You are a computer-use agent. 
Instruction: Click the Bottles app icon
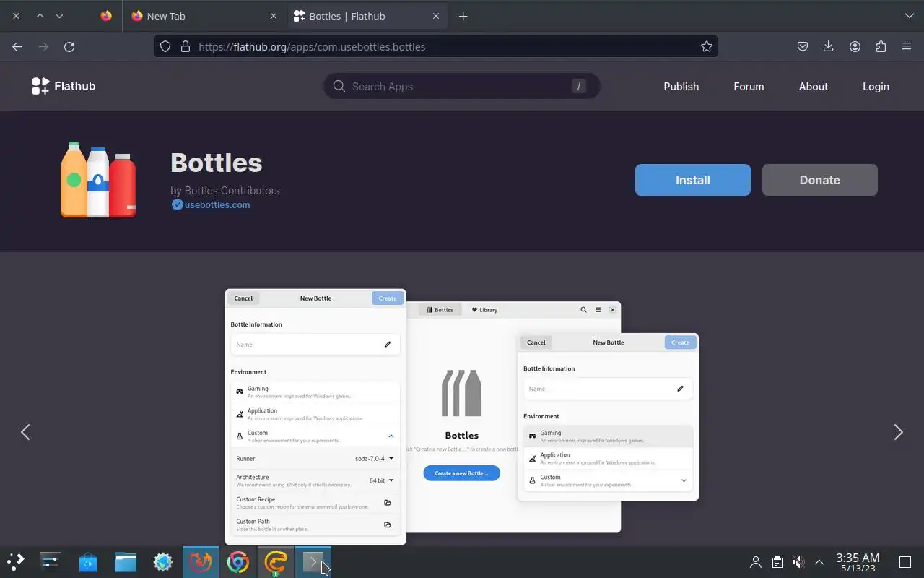point(98,180)
